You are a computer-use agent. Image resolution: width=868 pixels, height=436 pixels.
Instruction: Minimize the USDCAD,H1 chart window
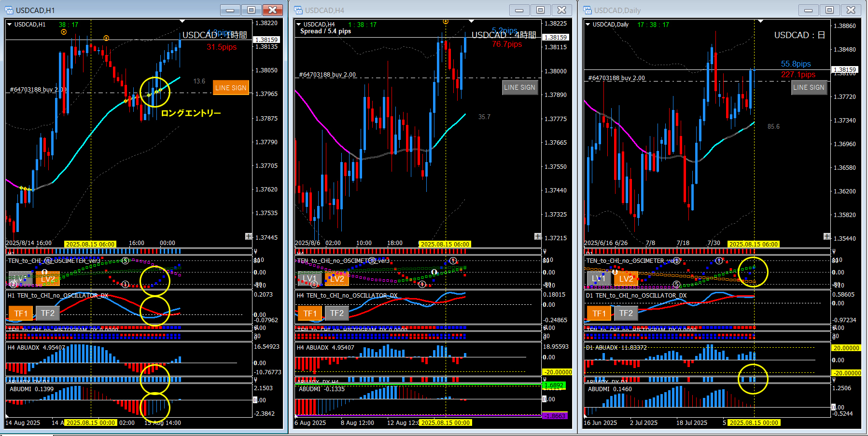click(x=230, y=10)
